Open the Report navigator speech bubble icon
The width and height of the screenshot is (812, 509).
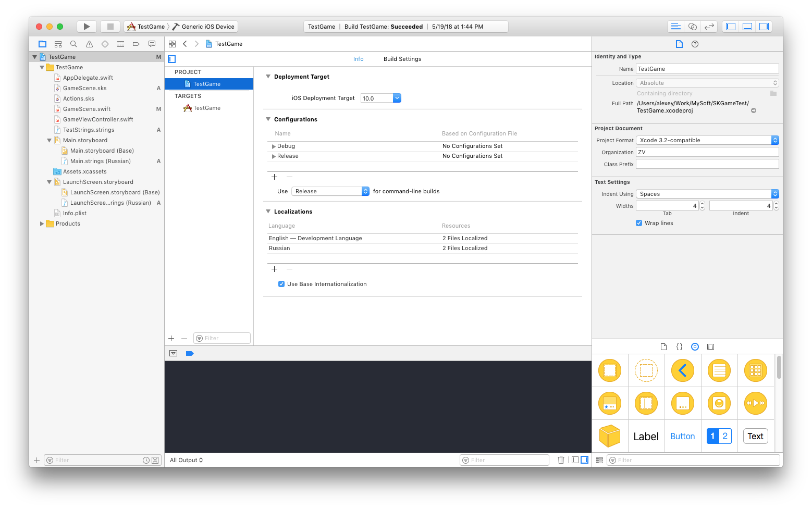(x=152, y=44)
